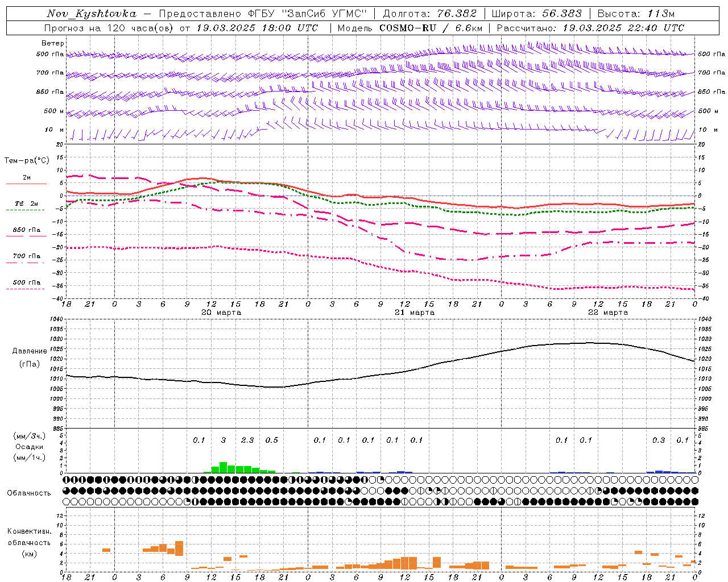The image size is (728, 582).
Task: Click the 3-hour precipitation value 0.5
Action: click(x=272, y=440)
